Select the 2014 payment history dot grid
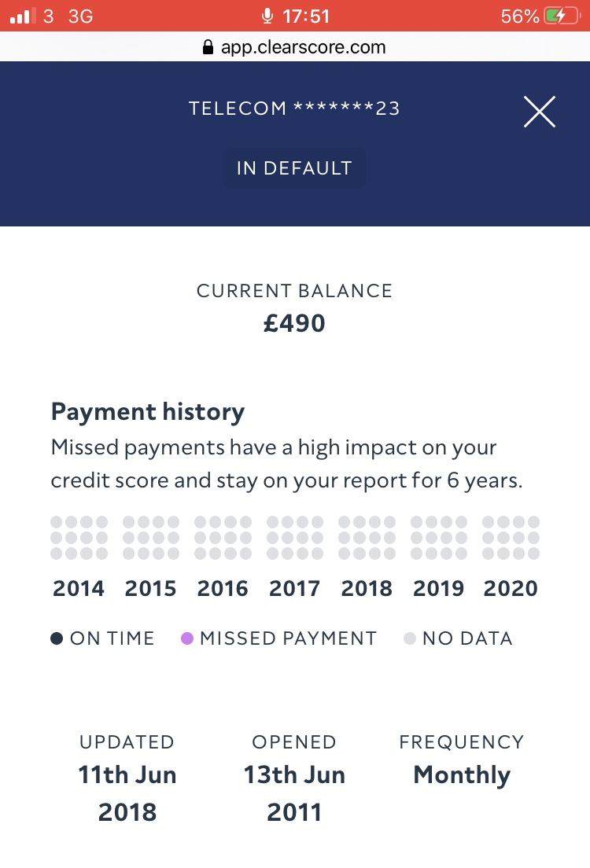 point(79,538)
